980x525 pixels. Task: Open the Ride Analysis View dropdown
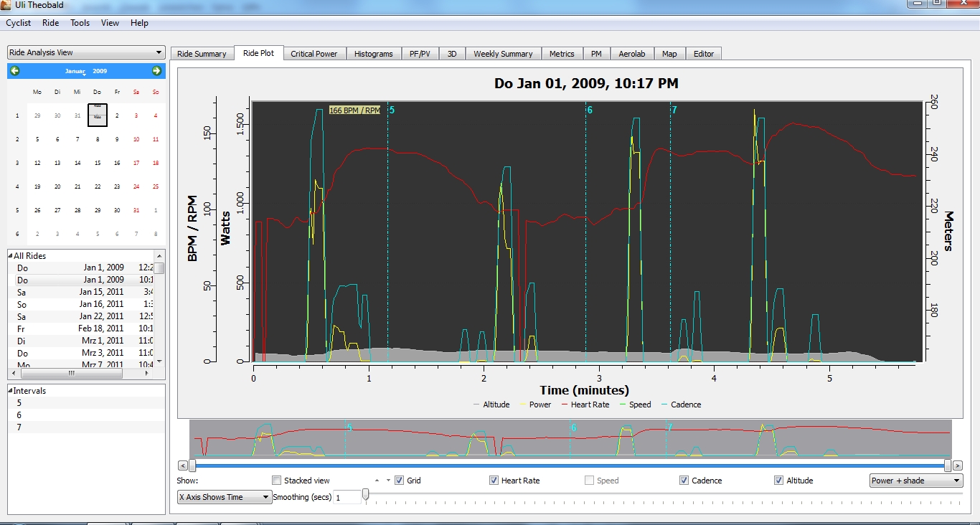(86, 52)
